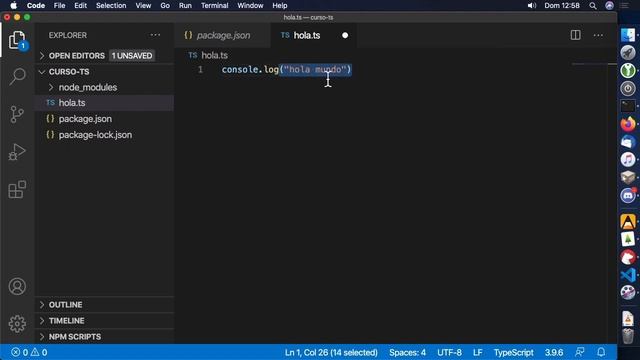Open Visual Studio Code from the dock

[628, 275]
